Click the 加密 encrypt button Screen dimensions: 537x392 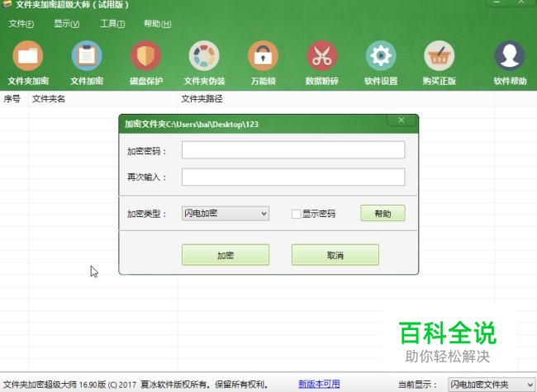pos(226,255)
